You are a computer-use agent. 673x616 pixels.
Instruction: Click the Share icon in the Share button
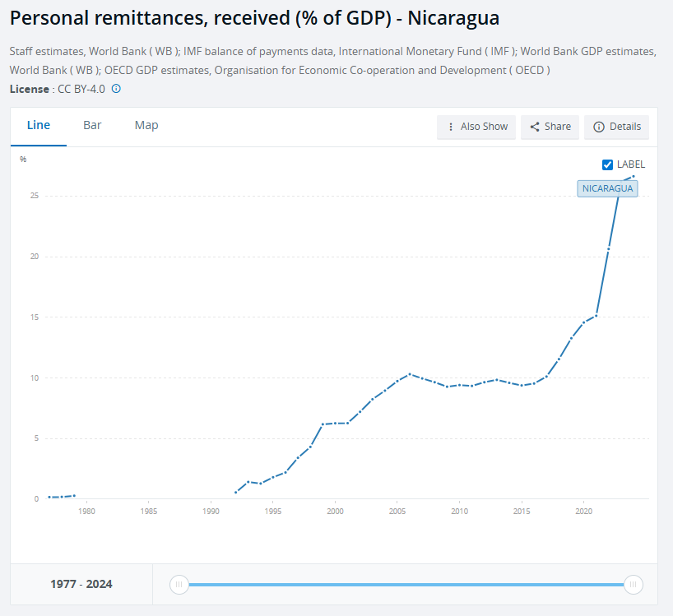[x=534, y=127]
